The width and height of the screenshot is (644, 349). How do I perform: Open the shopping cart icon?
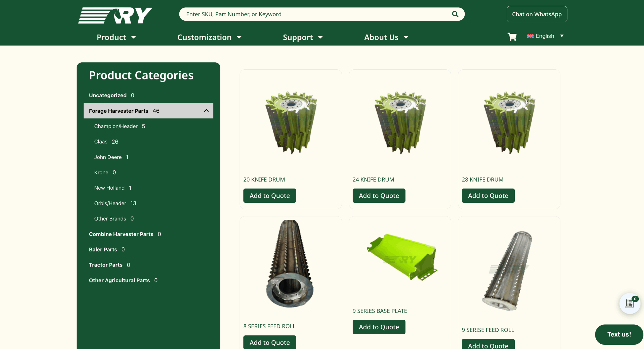512,36
